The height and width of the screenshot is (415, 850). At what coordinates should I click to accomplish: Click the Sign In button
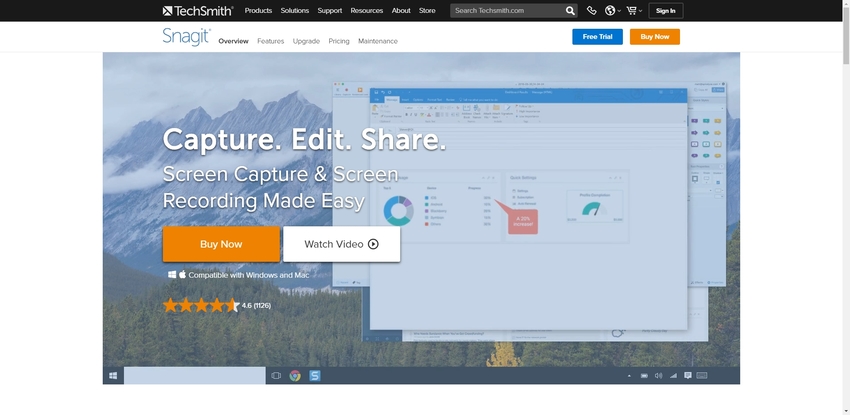click(x=666, y=10)
